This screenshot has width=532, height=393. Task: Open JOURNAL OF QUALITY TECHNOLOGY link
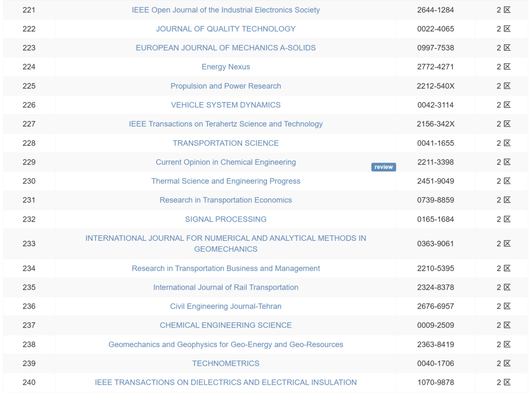[226, 29]
